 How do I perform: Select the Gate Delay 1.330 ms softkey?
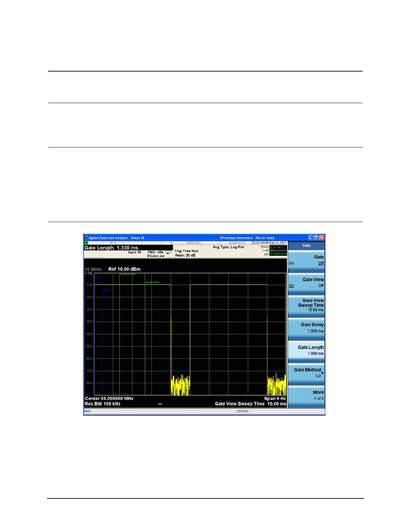(x=306, y=328)
